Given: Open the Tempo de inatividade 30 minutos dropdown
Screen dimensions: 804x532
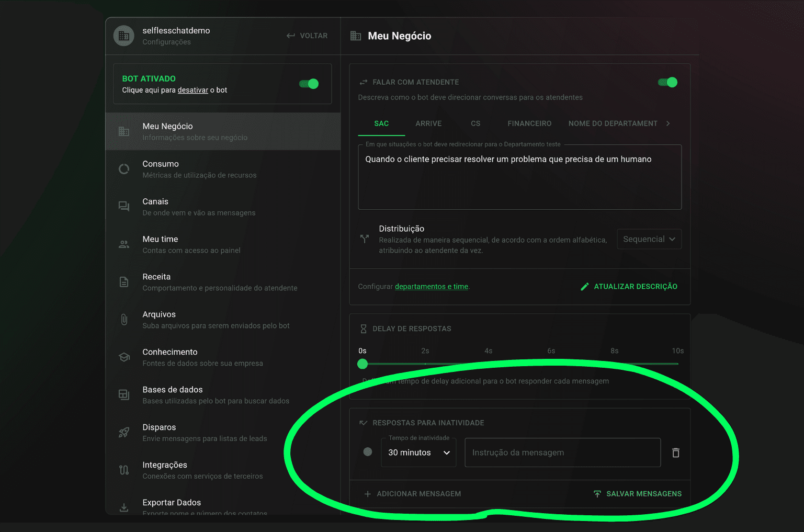Looking at the screenshot, I should [418, 452].
